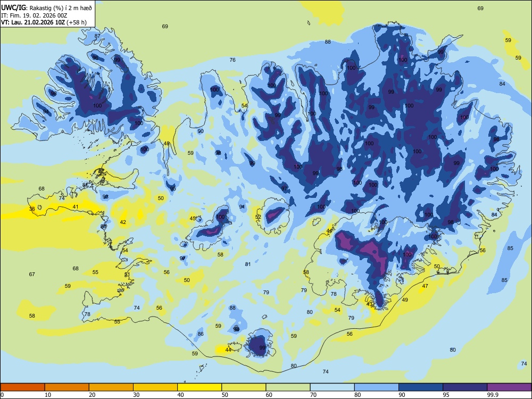Click the 80–90 light blue legend swatch
The image size is (532, 399).
click(x=377, y=387)
